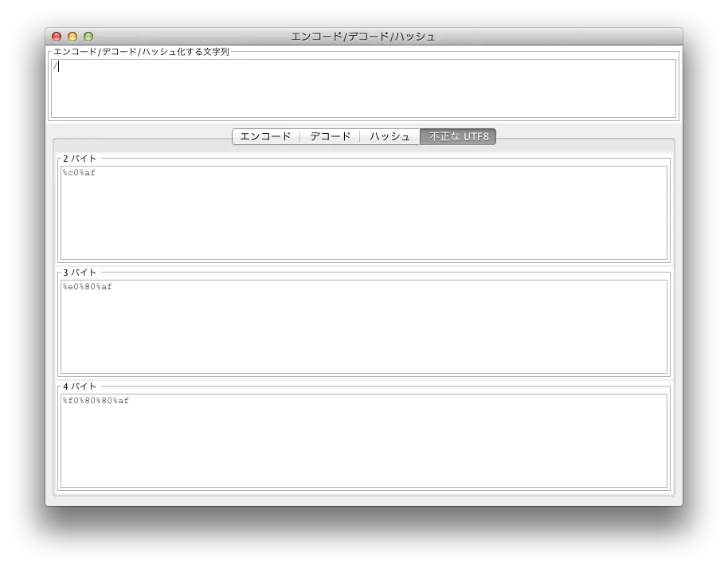Minimize the window using the yellow button
The height and width of the screenshot is (569, 728).
click(72, 37)
